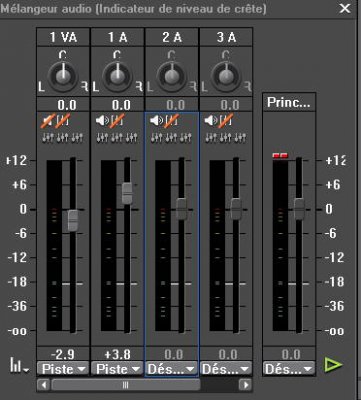The height and width of the screenshot is (400, 361).
Task: Close the Mélangeur audio panel
Action: pyautogui.click(x=345, y=8)
